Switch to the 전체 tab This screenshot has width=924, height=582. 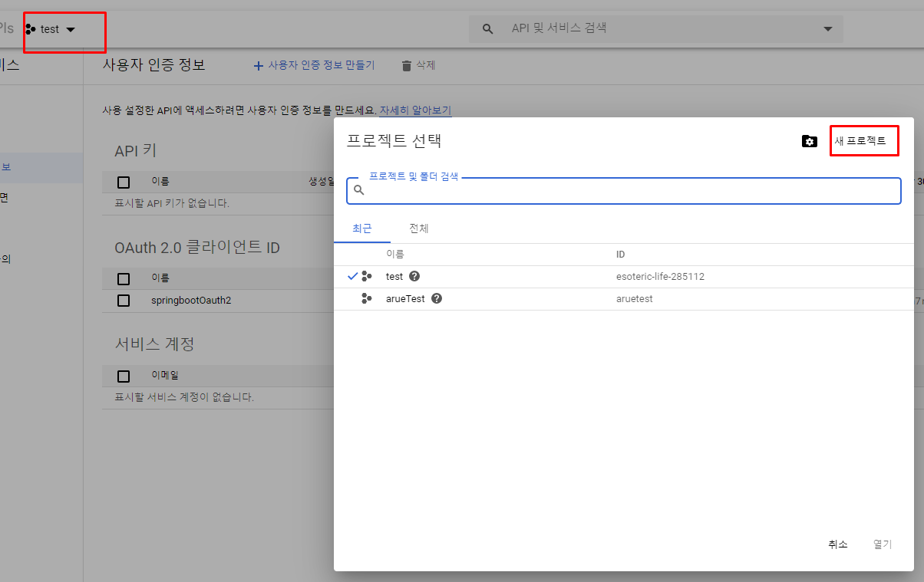click(x=419, y=229)
